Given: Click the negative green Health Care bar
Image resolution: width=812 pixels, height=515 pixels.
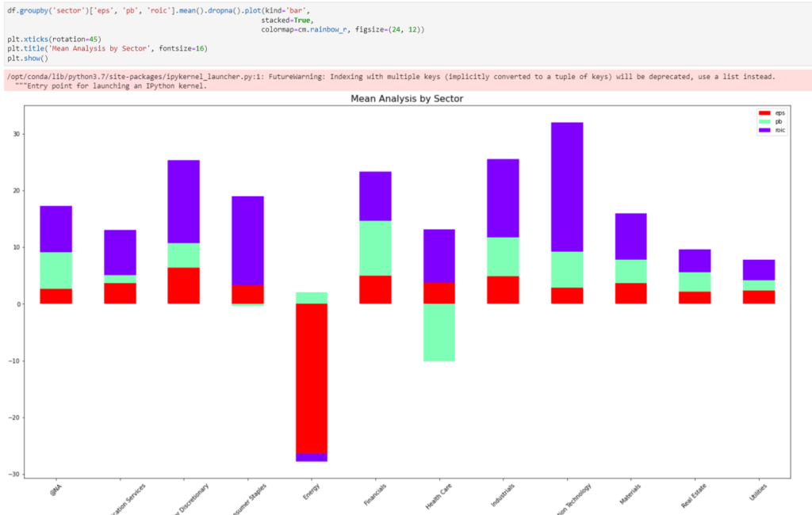Looking at the screenshot, I should 439,332.
